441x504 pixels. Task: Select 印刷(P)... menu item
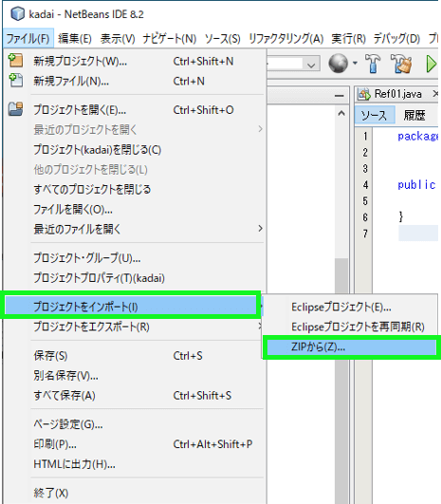[135, 444]
